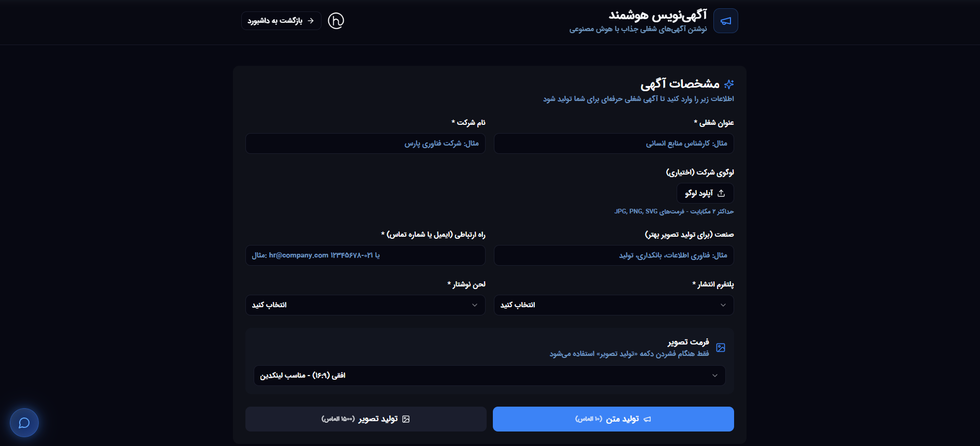Click the لوگوی شرکت (اختیاری) label

[699, 172]
